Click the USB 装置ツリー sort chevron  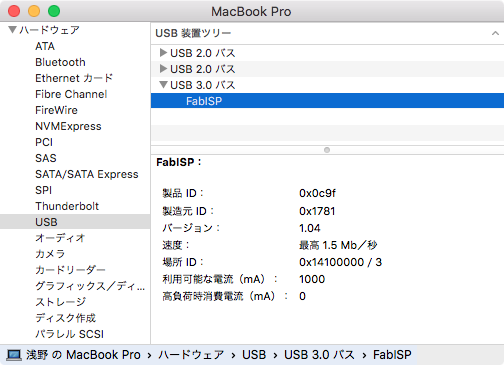click(495, 33)
